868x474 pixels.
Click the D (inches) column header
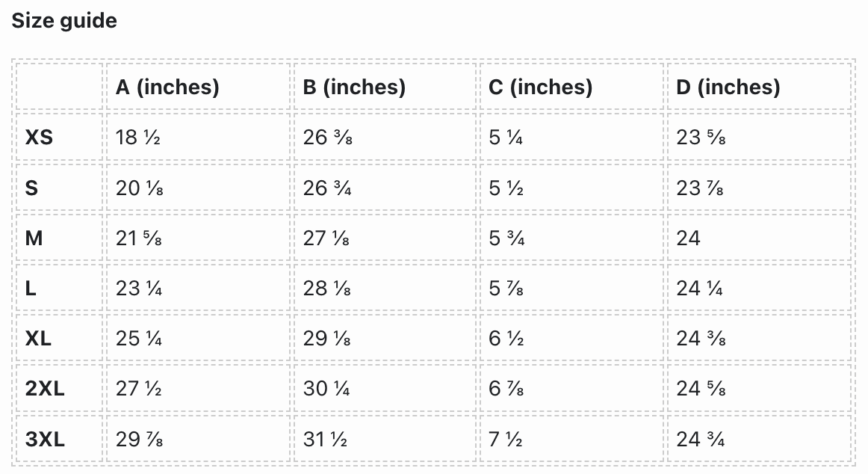[728, 87]
